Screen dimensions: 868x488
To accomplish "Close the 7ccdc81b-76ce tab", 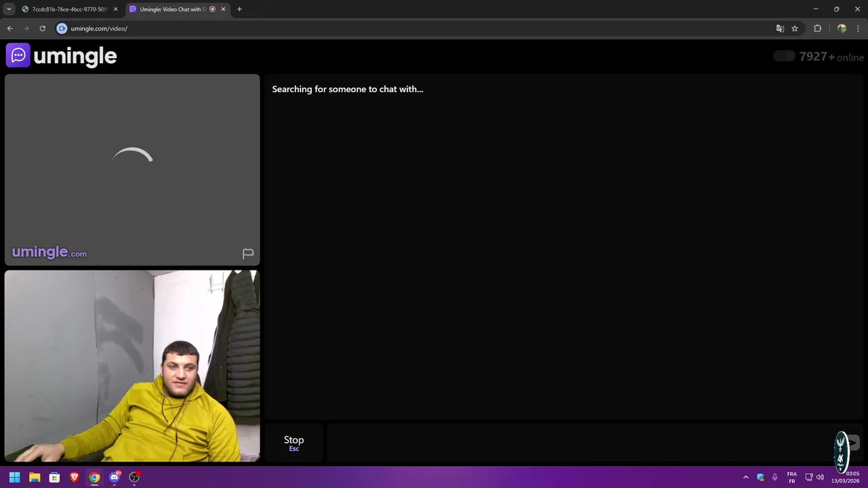I will (115, 9).
